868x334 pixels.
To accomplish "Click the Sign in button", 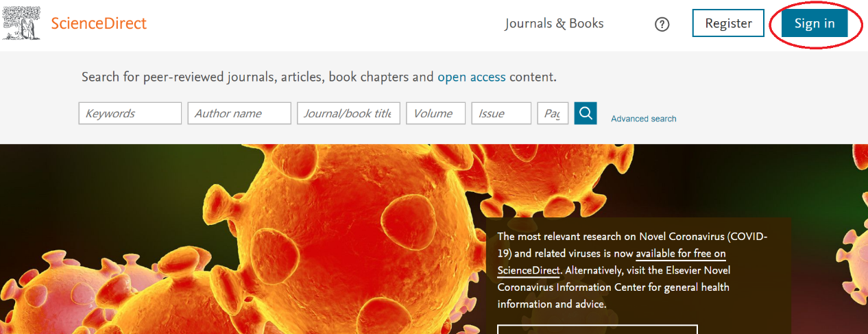I will coord(814,23).
